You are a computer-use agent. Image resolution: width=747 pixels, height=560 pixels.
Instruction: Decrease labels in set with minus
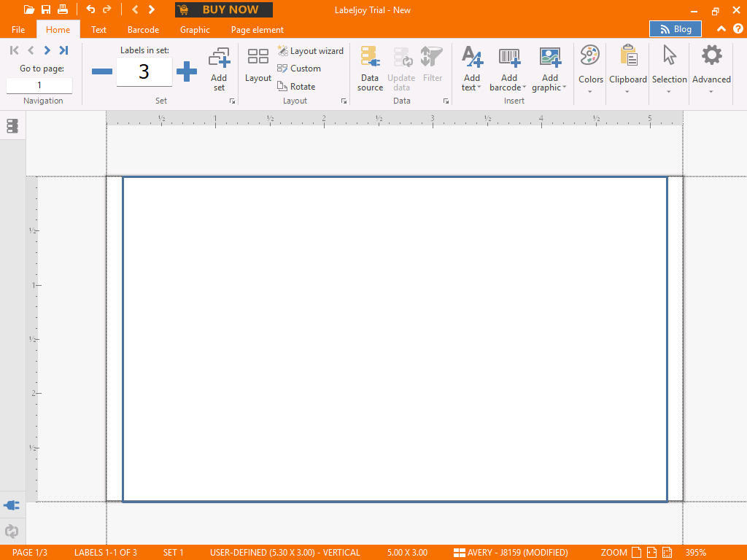click(x=102, y=71)
